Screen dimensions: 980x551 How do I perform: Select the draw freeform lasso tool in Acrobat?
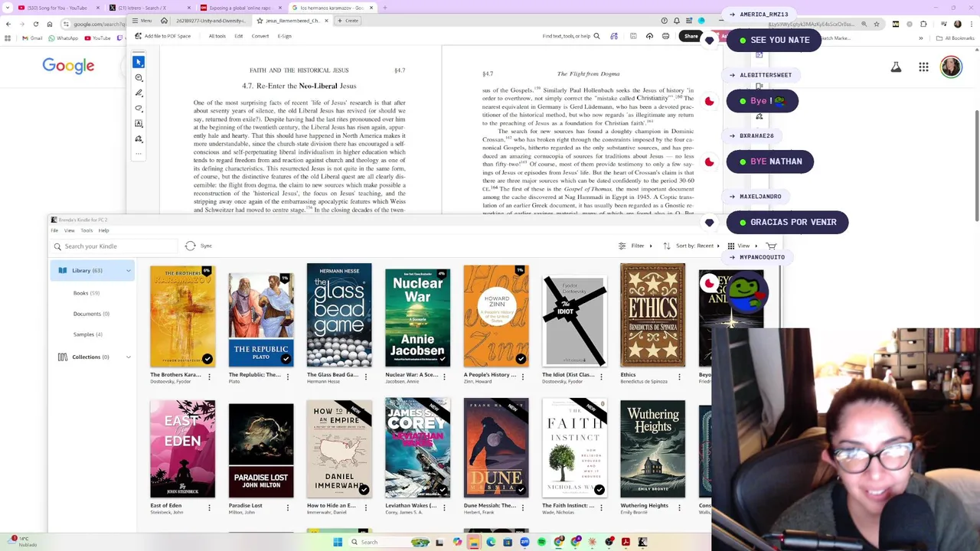click(139, 108)
